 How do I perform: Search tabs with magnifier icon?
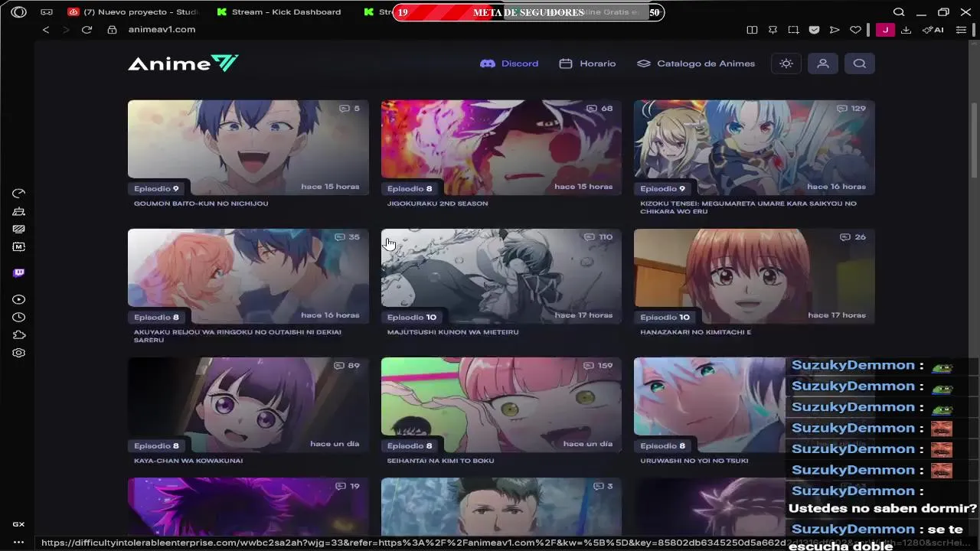point(899,12)
